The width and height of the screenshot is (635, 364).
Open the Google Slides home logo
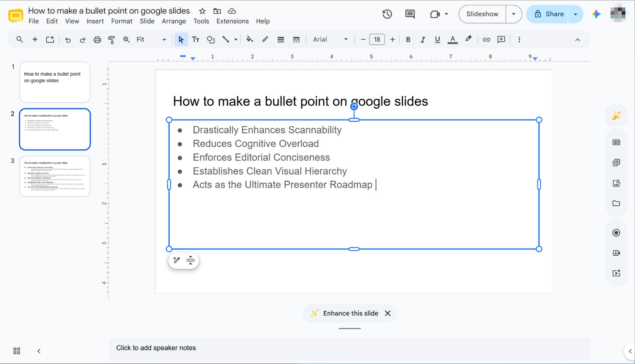click(16, 15)
